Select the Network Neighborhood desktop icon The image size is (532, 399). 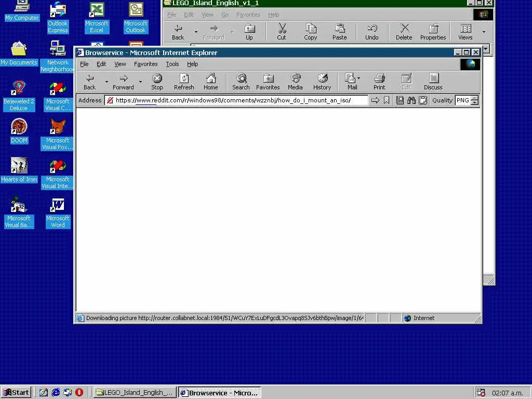pyautogui.click(x=58, y=57)
